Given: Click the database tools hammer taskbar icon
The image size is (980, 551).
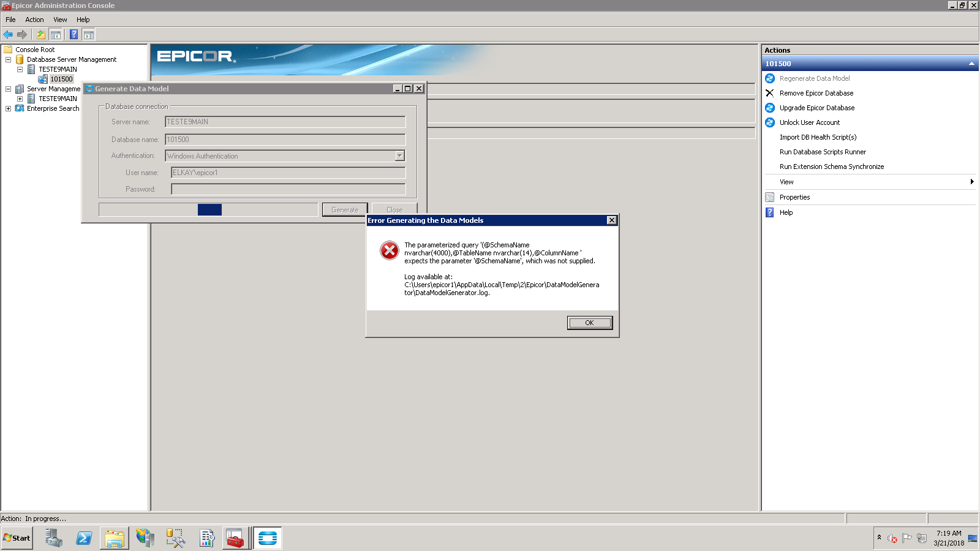Looking at the screenshot, I should click(176, 538).
